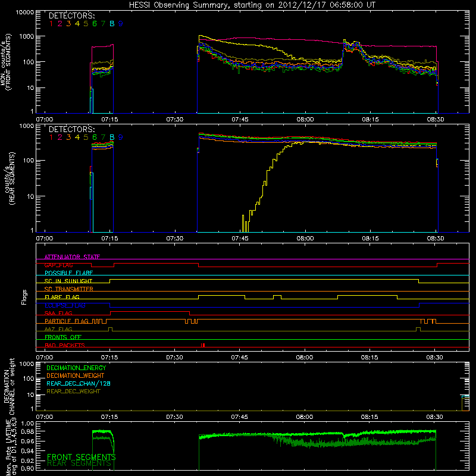Image resolution: width=476 pixels, height=476 pixels.
Task: Click the counts/s (REAR SEGMENTS) axis title
Action: [x=10, y=178]
